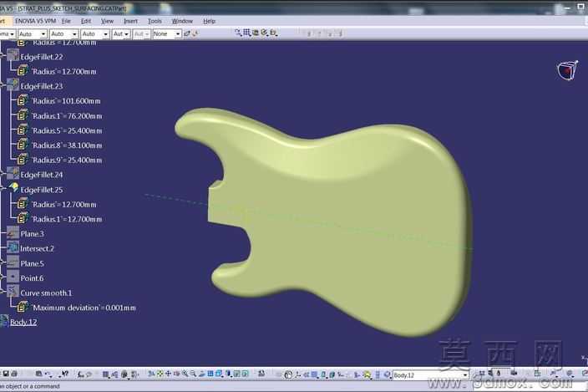
Task: Click the Normal View icon
Action: pos(202,374)
